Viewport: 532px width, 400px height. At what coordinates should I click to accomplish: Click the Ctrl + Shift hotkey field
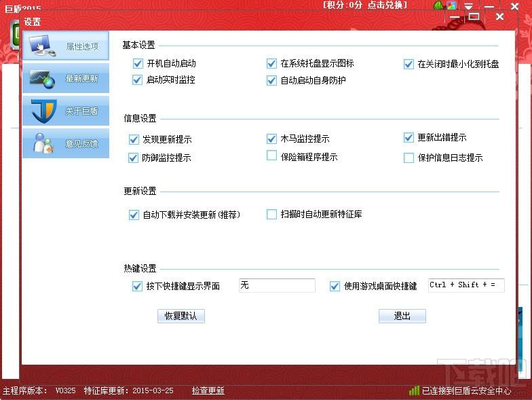[466, 285]
